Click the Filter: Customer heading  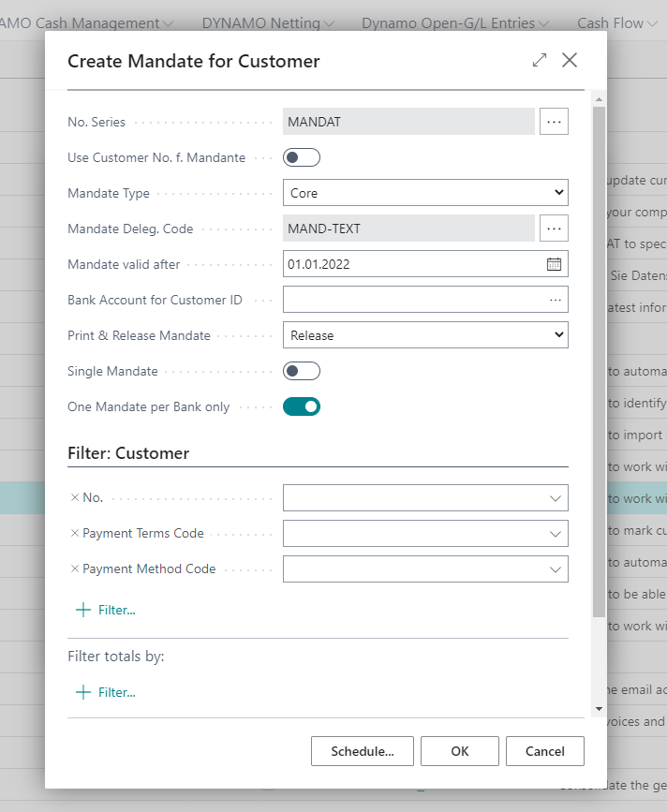[x=128, y=453]
